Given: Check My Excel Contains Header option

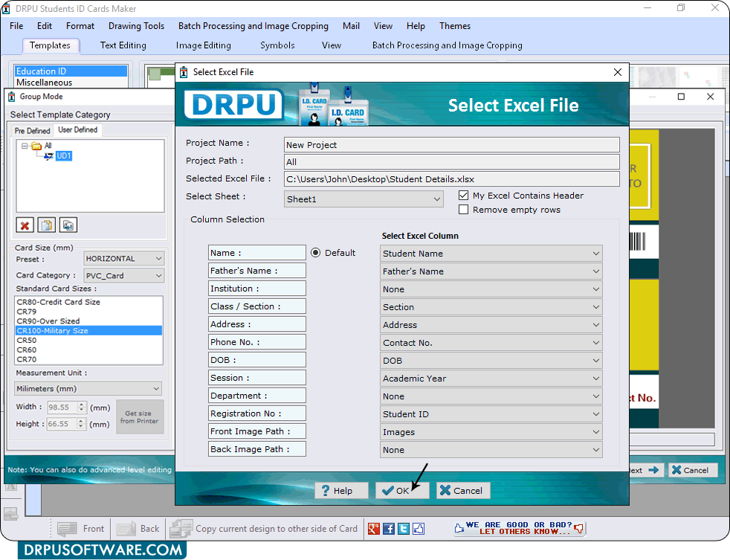Looking at the screenshot, I should (x=463, y=195).
